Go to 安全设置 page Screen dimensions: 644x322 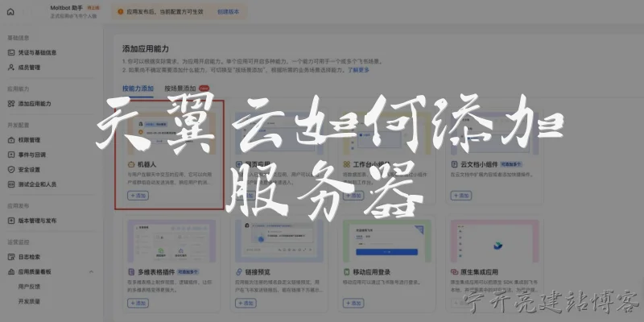click(x=29, y=170)
